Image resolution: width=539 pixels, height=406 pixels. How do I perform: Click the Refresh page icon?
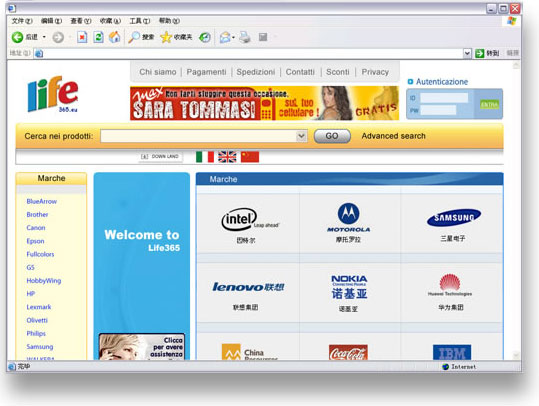(99, 37)
